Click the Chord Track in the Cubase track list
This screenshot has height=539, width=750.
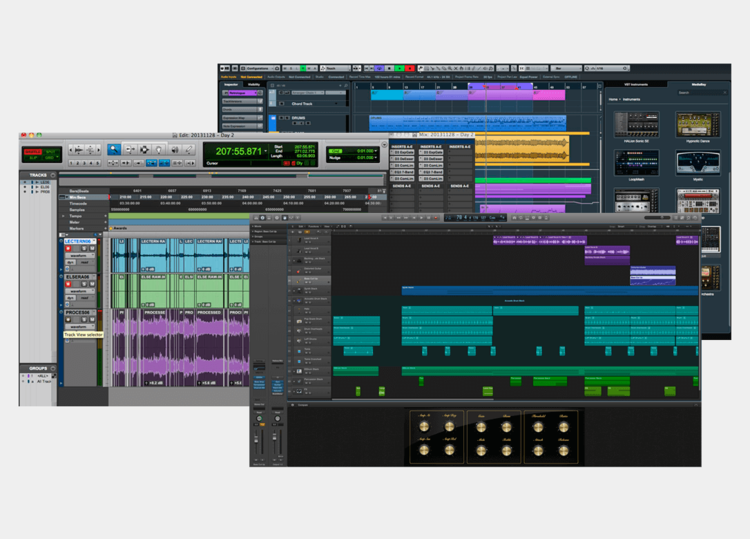[300, 103]
